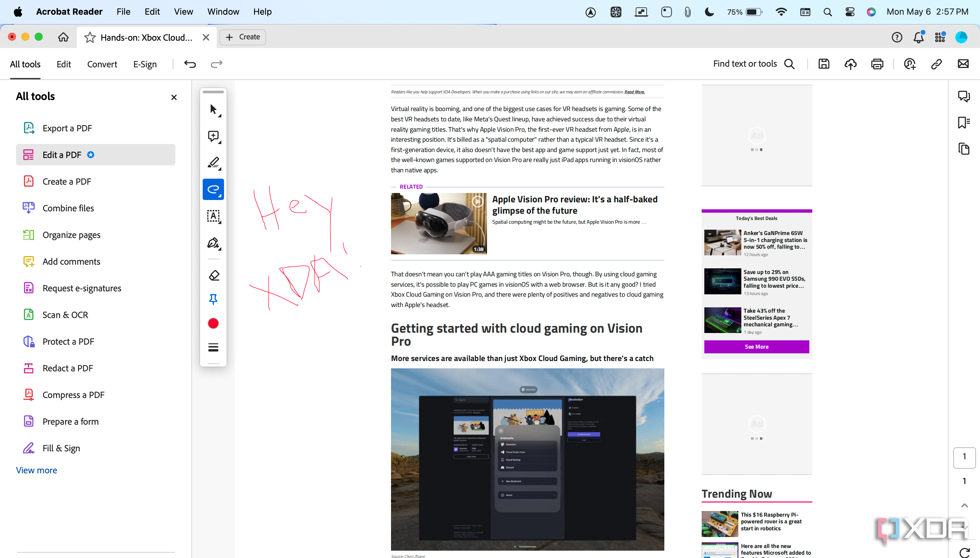Choose Edit a PDF
The image size is (980, 558).
pos(95,155)
